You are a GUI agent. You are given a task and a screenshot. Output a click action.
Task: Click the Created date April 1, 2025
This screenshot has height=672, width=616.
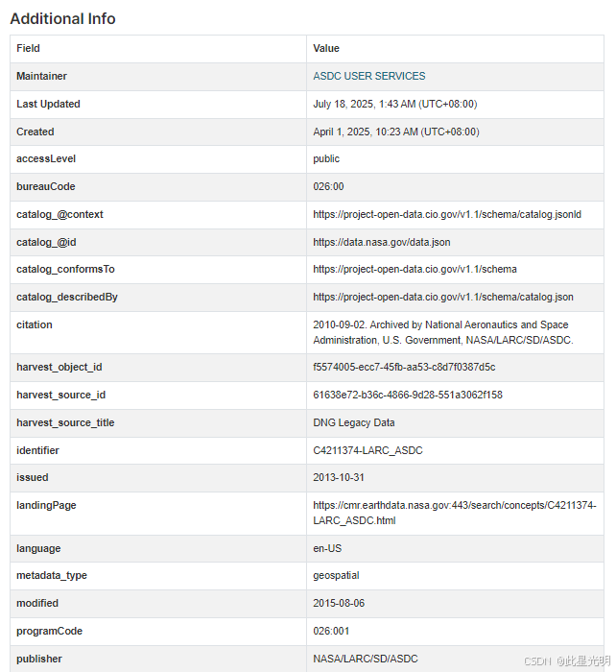pos(395,132)
